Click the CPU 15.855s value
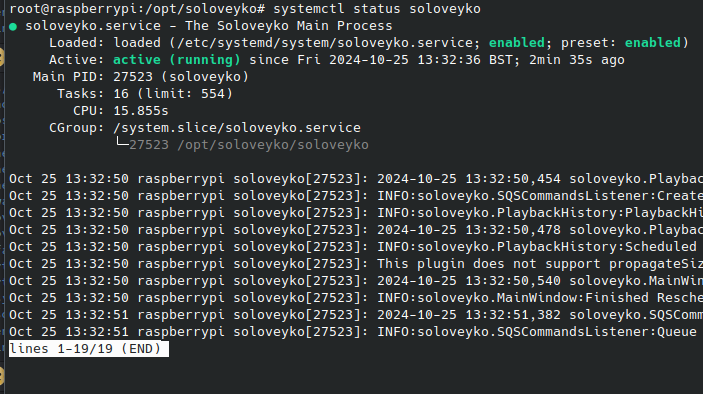The width and height of the screenshot is (703, 394). 141,111
